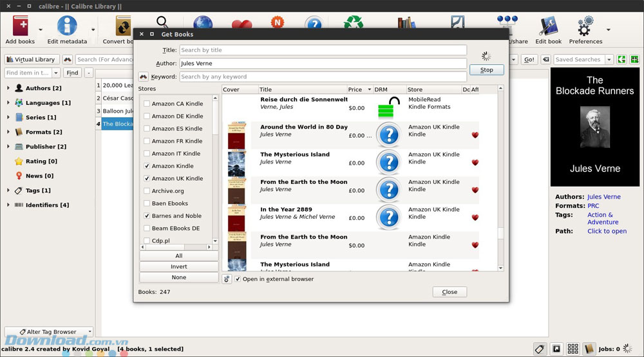The height and width of the screenshot is (357, 644).
Task: Uncheck the Amazon Kindle store
Action: click(x=147, y=166)
